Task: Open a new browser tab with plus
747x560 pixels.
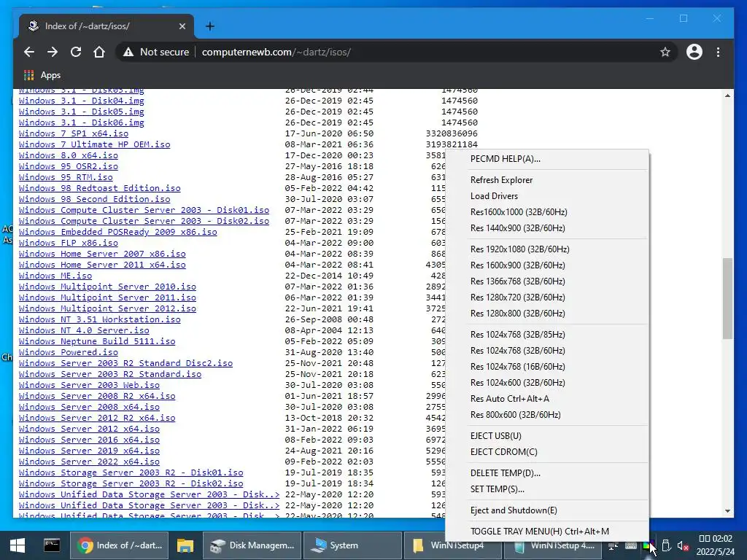Action: pyautogui.click(x=209, y=26)
